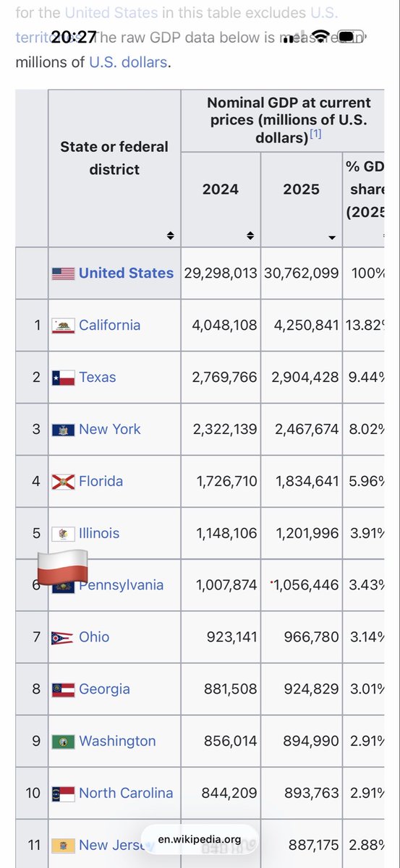Open the California article link
The height and width of the screenshot is (868, 400).
click(109, 325)
